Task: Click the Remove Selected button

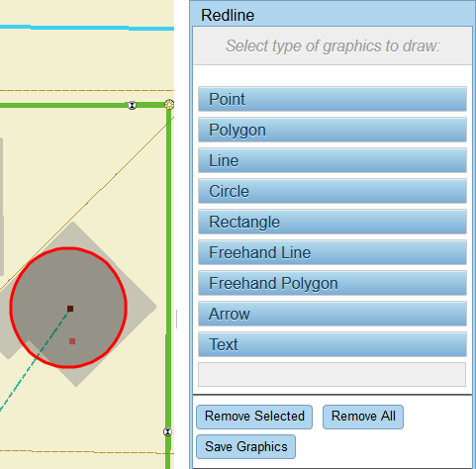Action: tap(254, 417)
